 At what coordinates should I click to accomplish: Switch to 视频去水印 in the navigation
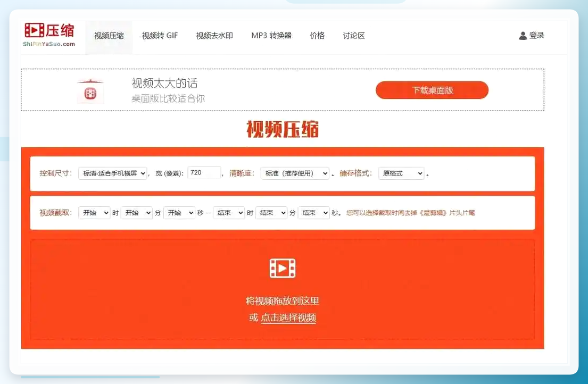coord(214,36)
